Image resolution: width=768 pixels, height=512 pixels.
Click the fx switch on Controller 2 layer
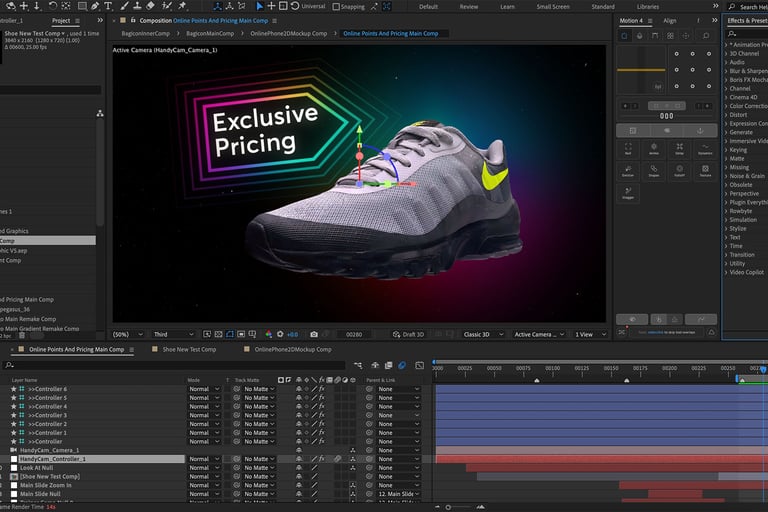click(323, 424)
